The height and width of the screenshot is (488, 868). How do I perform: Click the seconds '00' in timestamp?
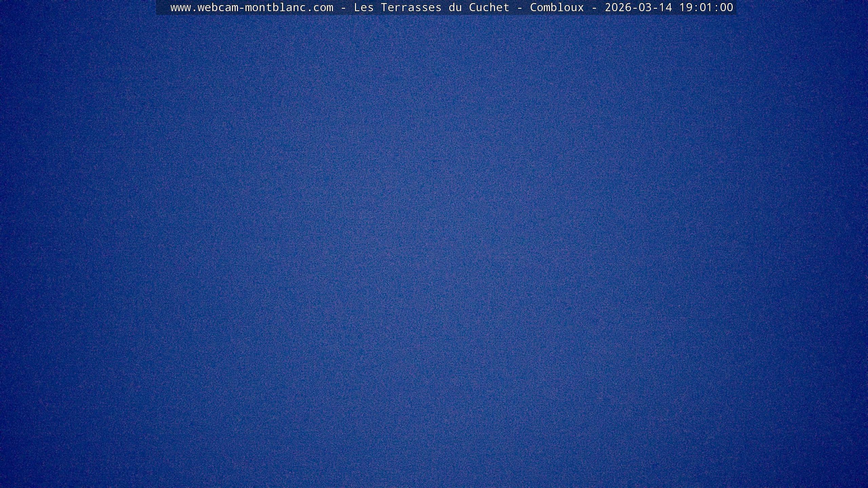[x=726, y=7]
